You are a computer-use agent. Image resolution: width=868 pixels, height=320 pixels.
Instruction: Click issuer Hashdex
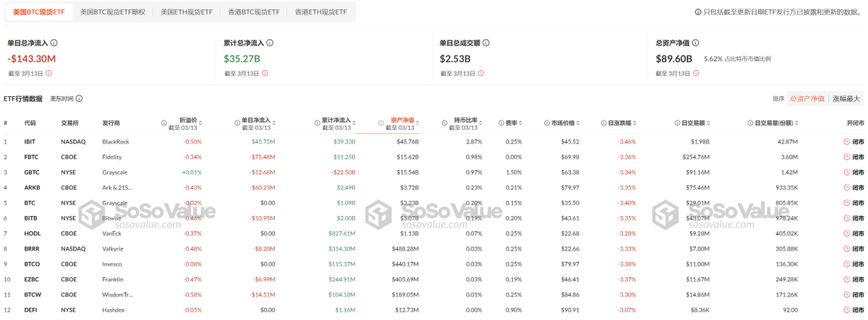pyautogui.click(x=113, y=310)
